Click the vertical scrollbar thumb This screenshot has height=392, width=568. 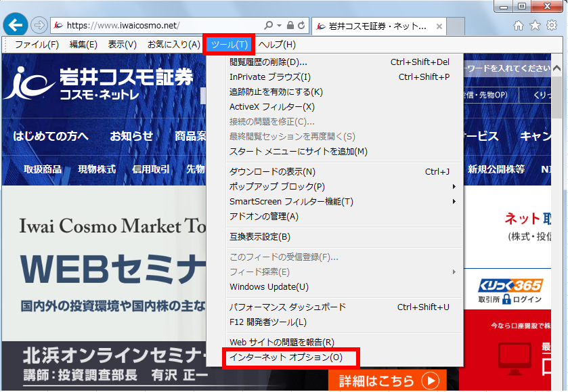556,97
